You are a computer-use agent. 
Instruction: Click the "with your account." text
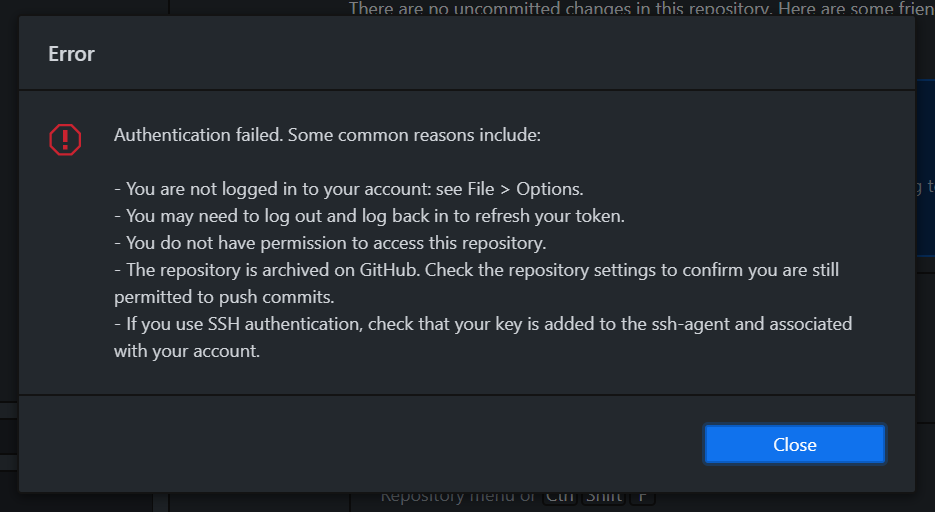point(187,351)
